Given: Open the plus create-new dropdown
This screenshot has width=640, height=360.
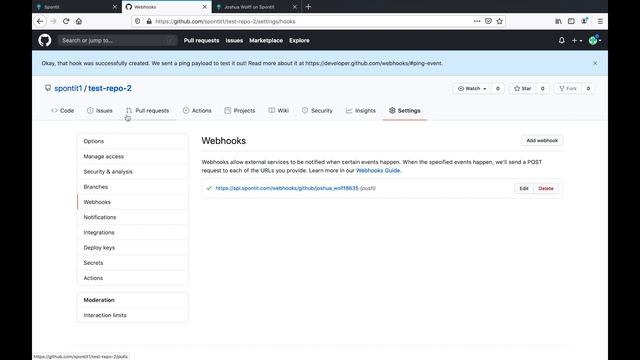Looking at the screenshot, I should coord(577,40).
